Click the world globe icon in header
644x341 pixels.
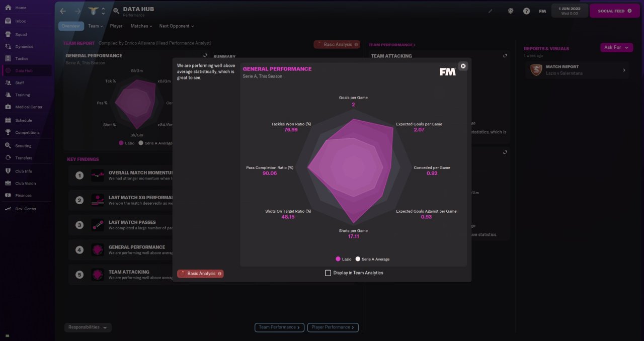point(510,11)
